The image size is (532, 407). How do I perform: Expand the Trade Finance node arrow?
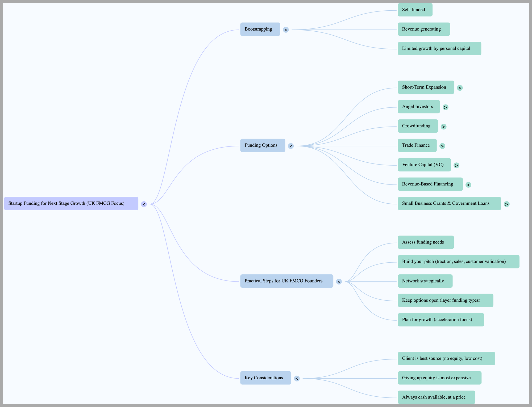[442, 146]
